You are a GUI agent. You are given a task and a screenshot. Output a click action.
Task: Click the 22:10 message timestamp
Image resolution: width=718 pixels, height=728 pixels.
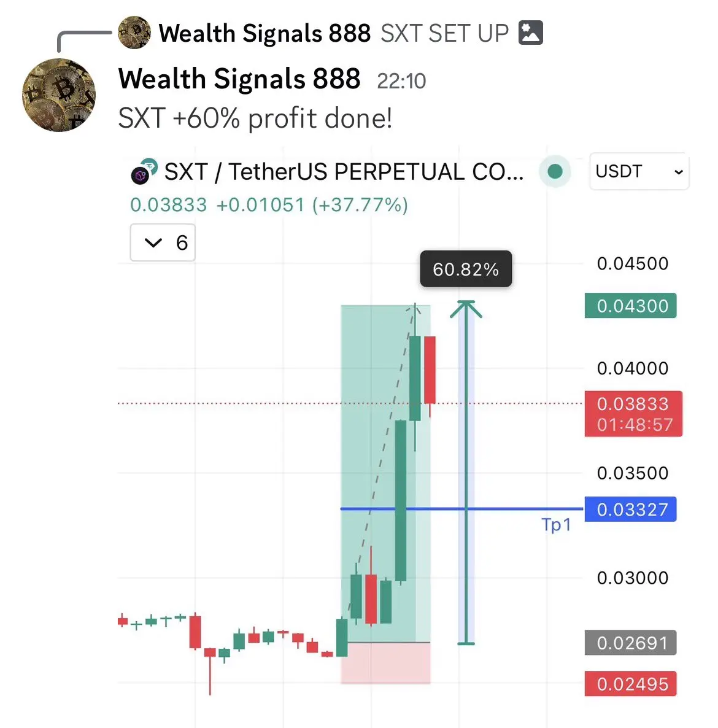click(x=401, y=81)
